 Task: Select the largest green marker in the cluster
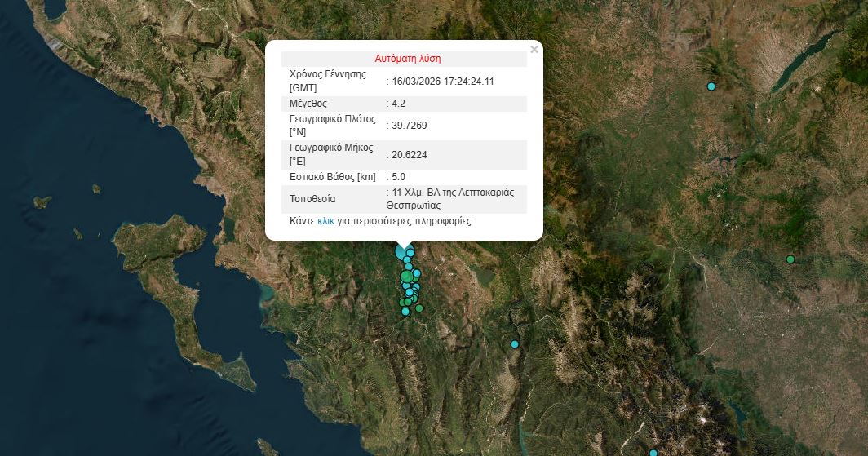(407, 277)
